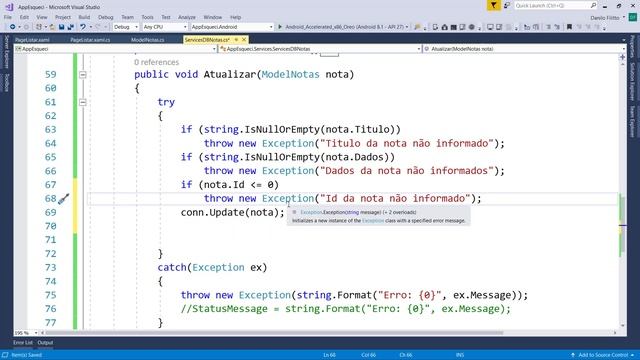Click on conn.Update(nota); in line 69
This screenshot has width=640, height=360.
[232, 212]
